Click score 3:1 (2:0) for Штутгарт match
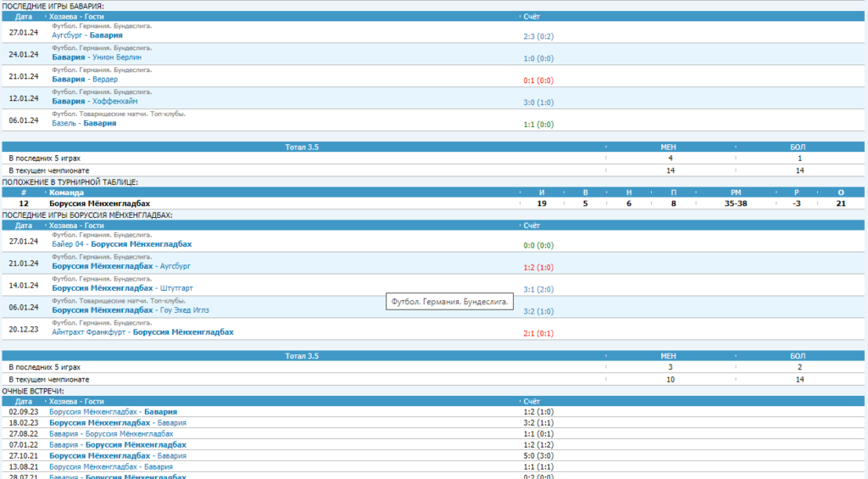The image size is (868, 479). [538, 290]
